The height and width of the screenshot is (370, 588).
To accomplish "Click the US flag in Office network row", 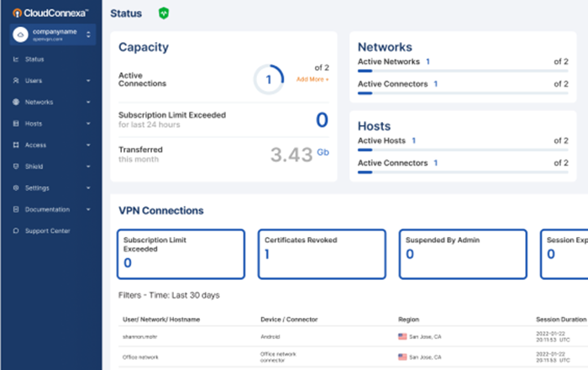I will 402,357.
